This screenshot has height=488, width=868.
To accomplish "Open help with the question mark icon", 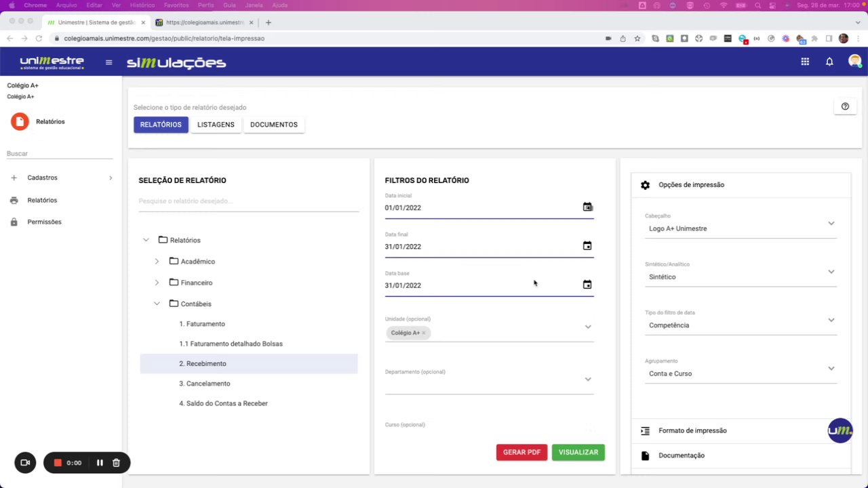I will pos(845,106).
